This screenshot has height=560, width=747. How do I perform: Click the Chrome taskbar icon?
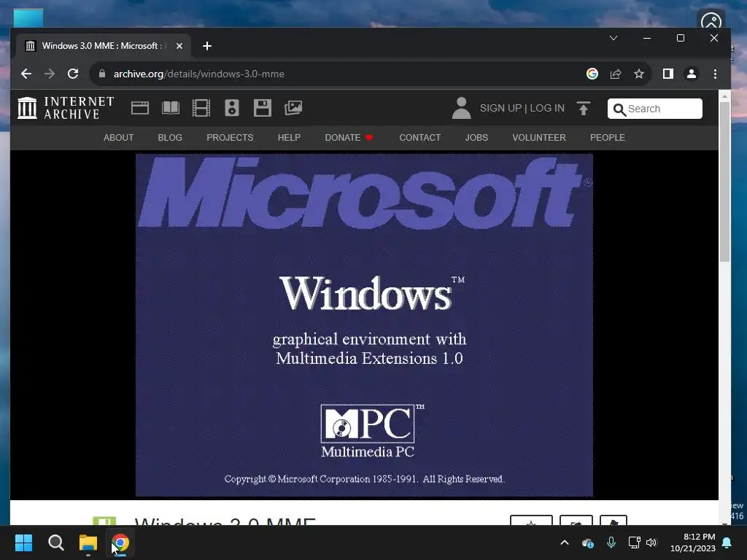[x=120, y=542]
